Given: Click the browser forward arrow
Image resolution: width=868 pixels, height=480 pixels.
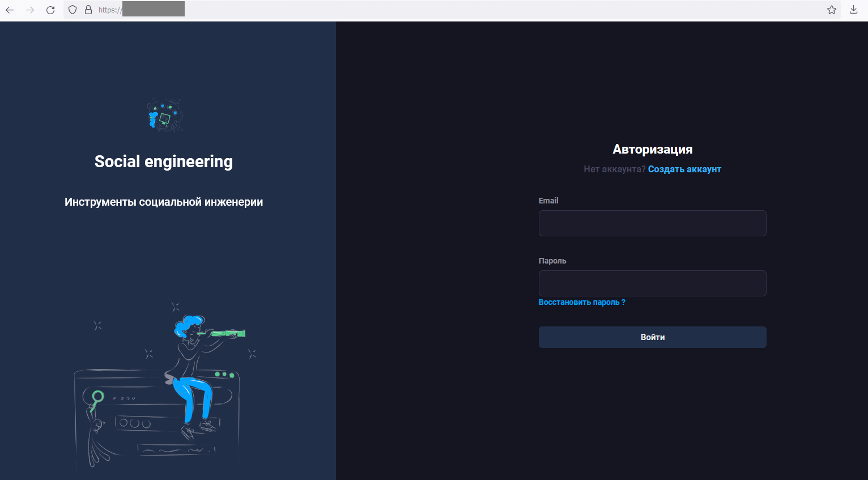Looking at the screenshot, I should click(30, 10).
